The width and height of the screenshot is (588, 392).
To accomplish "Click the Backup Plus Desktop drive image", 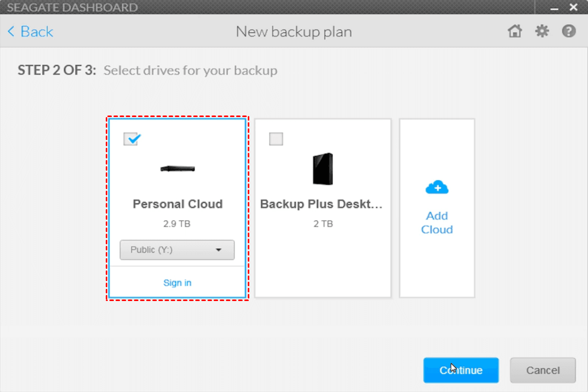I will (x=323, y=169).
